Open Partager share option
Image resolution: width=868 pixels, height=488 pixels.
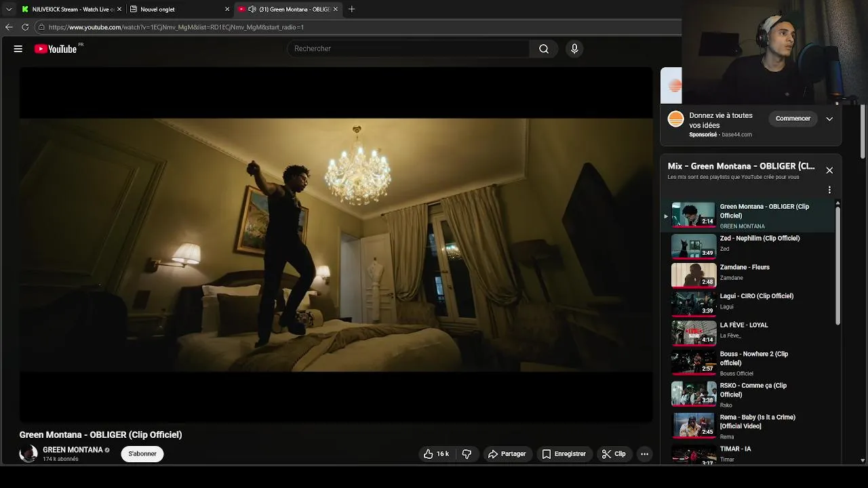coord(507,454)
